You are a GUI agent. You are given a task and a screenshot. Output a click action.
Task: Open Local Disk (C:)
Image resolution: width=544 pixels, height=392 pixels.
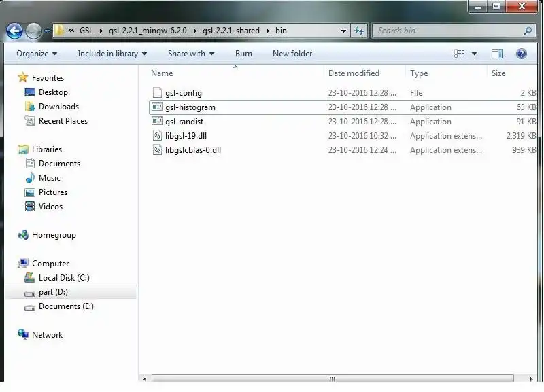pos(64,278)
